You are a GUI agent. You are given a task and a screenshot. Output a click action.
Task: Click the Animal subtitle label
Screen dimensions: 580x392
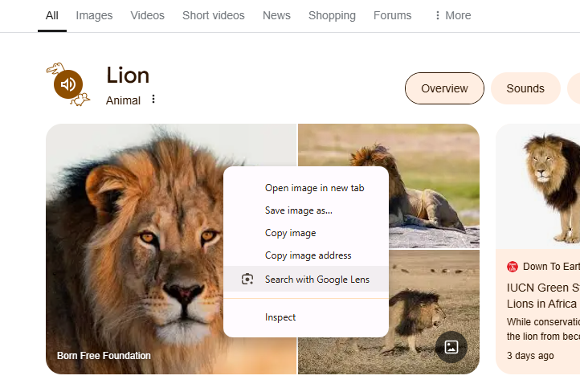[123, 100]
